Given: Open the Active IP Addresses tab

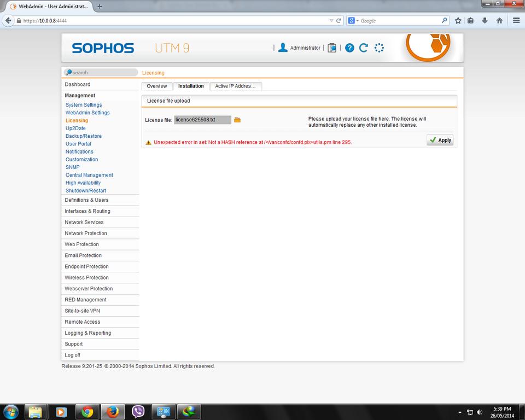Looking at the screenshot, I should point(235,86).
